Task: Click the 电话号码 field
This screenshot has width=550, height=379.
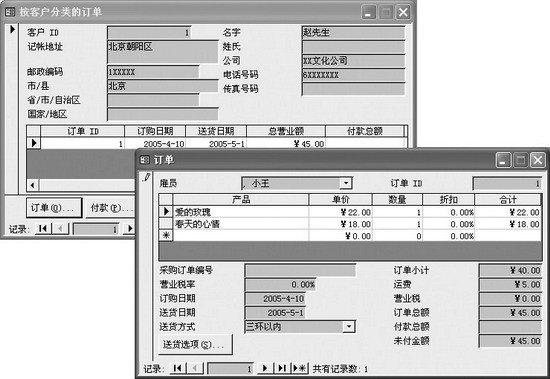Action: (x=353, y=75)
